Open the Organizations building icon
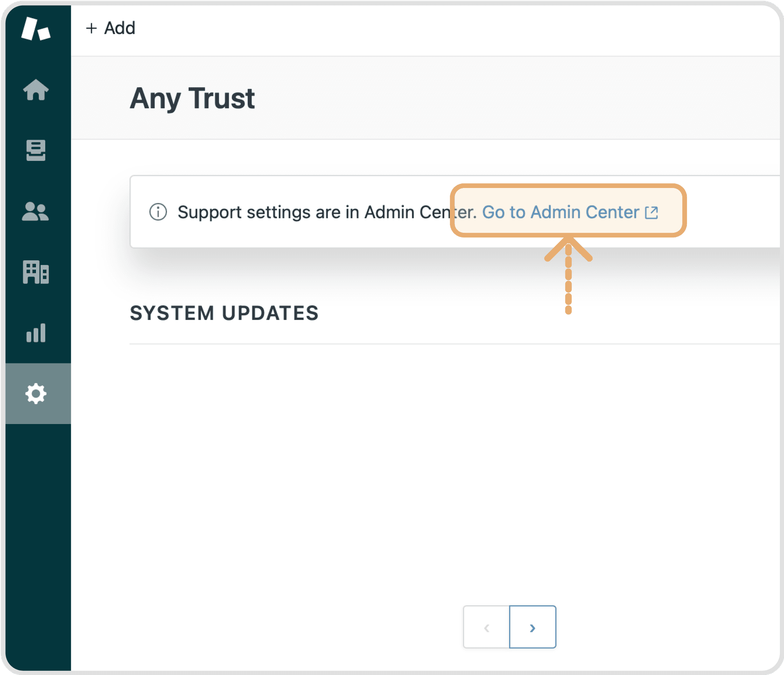 coord(36,272)
